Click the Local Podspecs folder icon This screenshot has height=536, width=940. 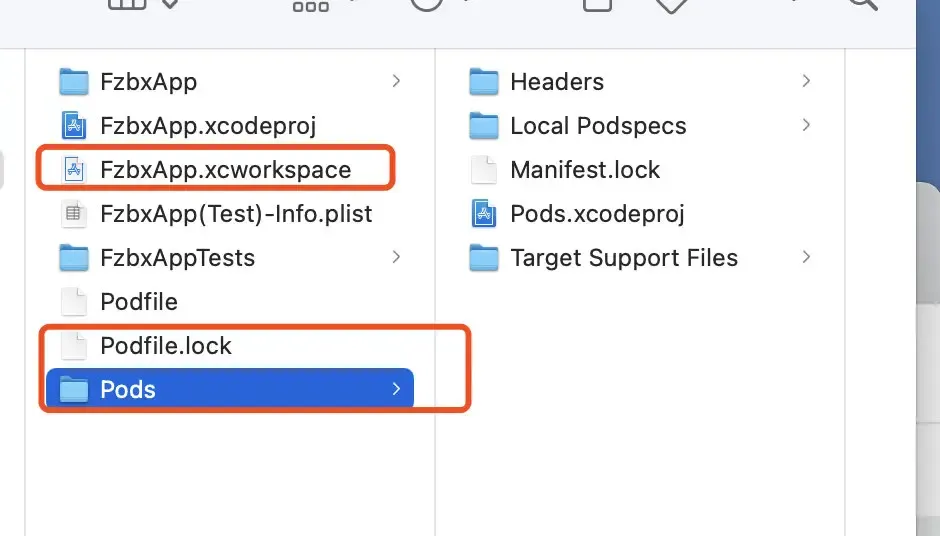click(484, 125)
